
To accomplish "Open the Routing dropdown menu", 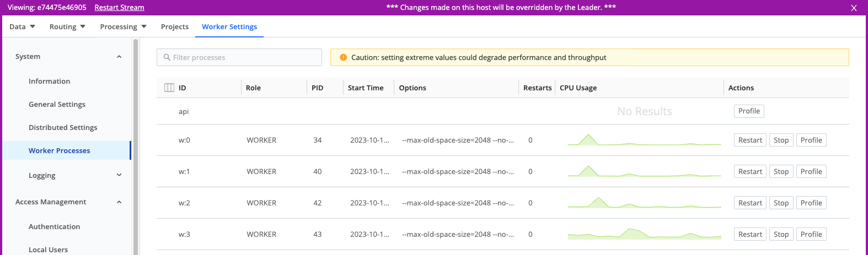I will (x=67, y=26).
